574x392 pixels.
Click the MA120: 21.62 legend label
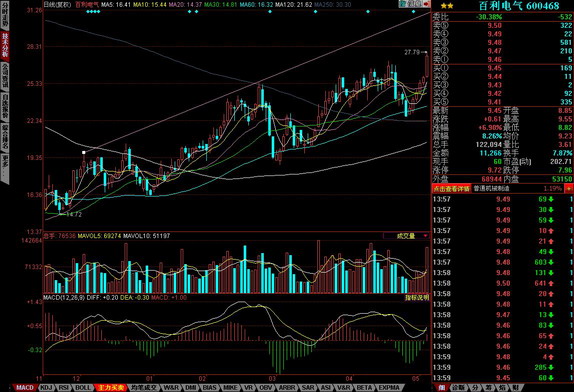pos(293,5)
